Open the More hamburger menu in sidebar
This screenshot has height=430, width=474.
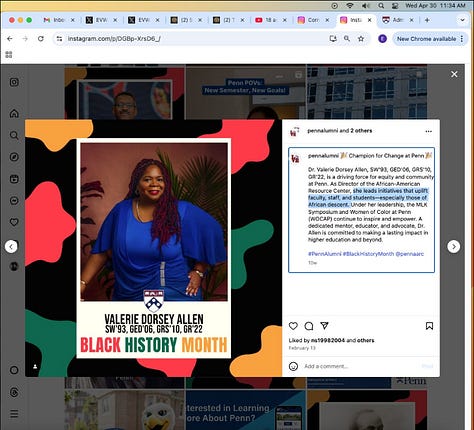(14, 414)
